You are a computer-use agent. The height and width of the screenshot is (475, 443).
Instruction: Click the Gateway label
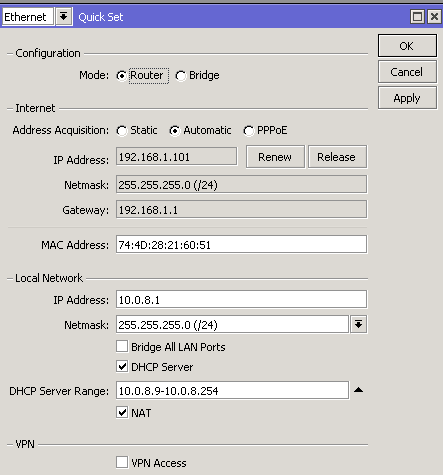point(85,210)
